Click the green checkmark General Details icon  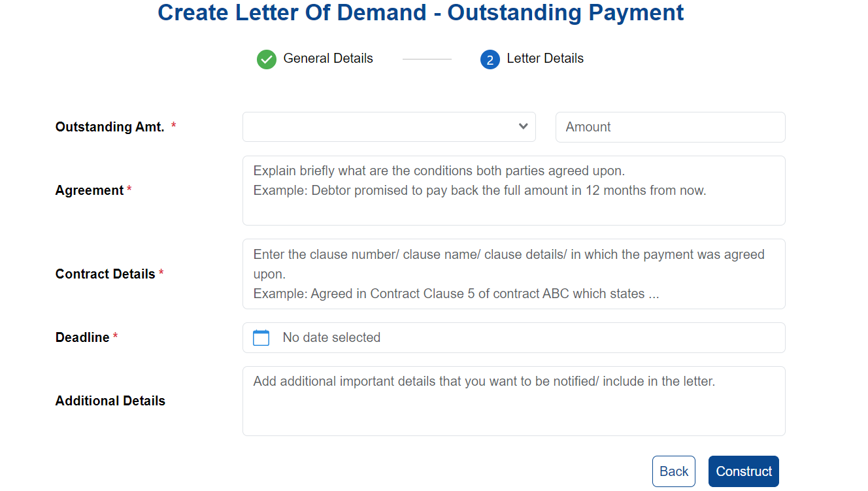267,59
